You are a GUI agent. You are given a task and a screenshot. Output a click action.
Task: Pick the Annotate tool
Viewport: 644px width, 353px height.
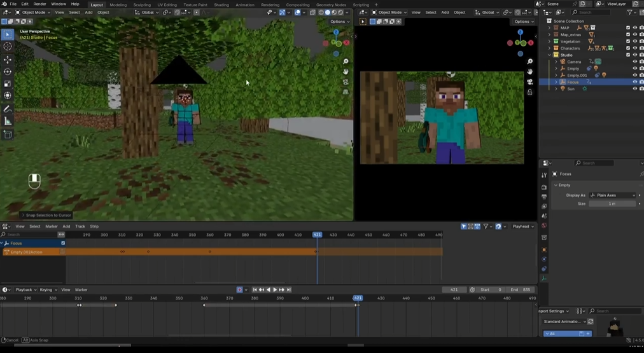tap(8, 109)
